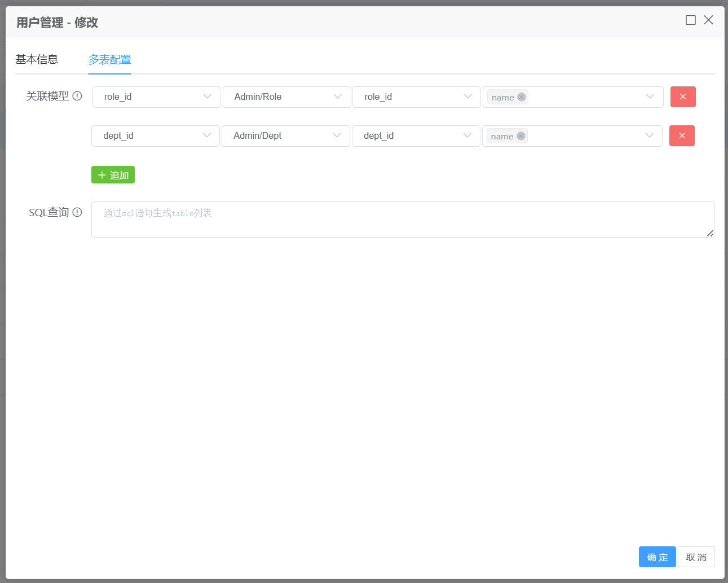Close the 用户管理 - 修改 dialog
Image resolution: width=728 pixels, height=583 pixels.
click(708, 20)
